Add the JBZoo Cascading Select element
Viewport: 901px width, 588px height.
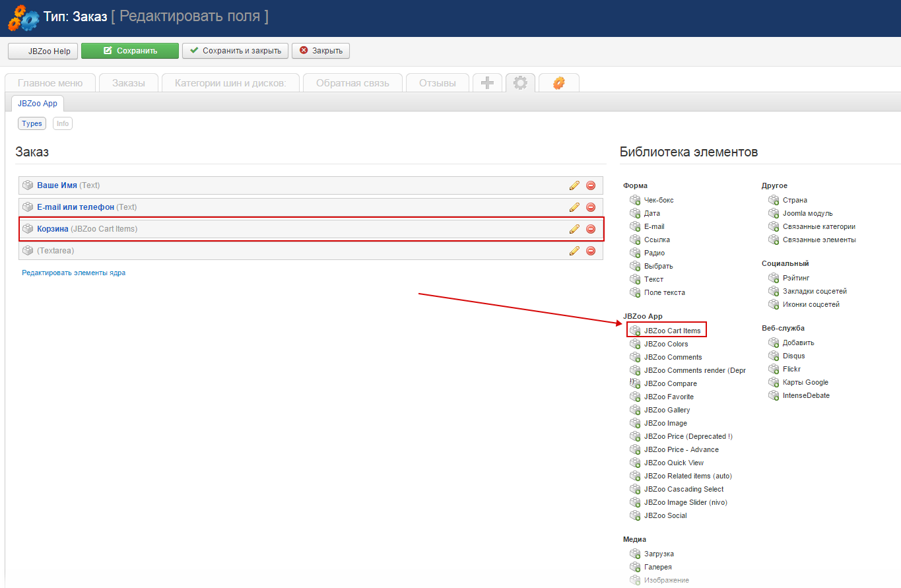[684, 489]
